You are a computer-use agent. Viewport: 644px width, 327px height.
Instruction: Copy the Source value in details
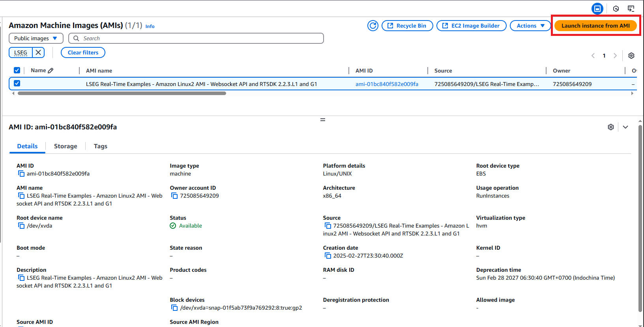(328, 226)
